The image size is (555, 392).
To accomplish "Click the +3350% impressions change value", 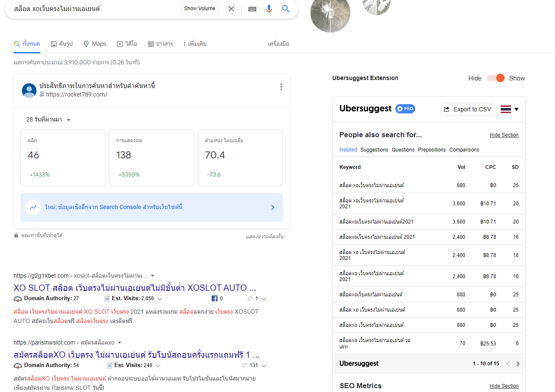I will point(129,174).
